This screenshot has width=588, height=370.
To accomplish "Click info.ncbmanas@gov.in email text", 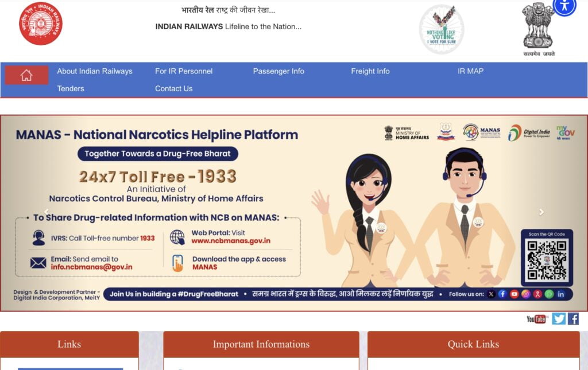I will coord(91,267).
